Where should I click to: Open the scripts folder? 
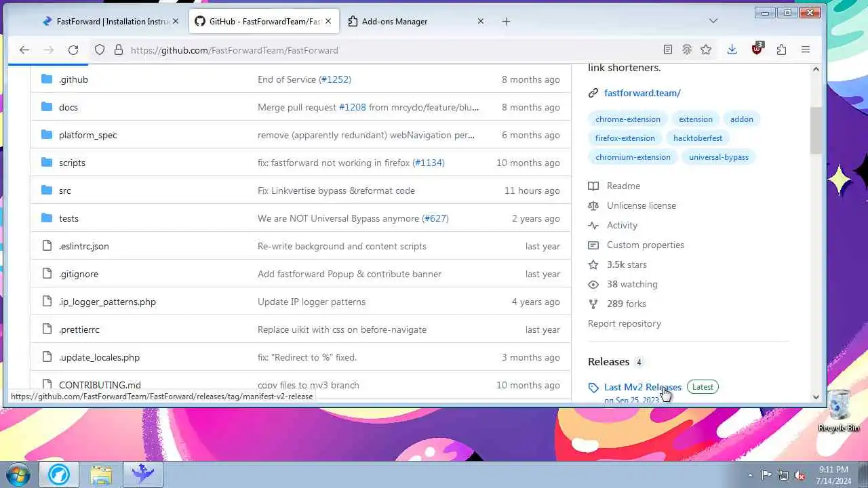click(72, 163)
